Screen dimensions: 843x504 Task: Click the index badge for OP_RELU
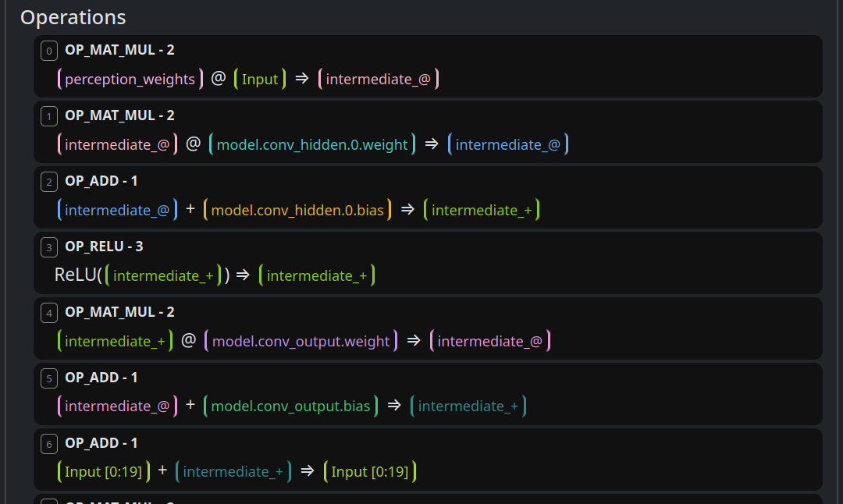click(x=49, y=247)
